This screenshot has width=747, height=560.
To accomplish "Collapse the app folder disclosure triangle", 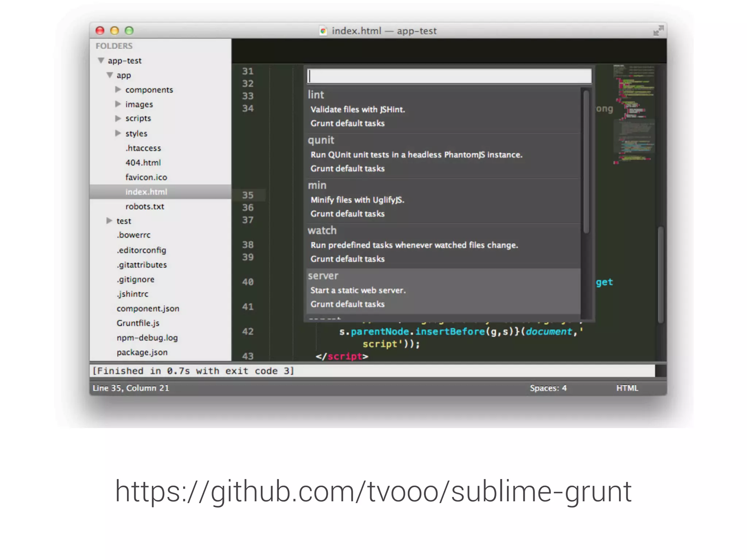I will (x=109, y=75).
